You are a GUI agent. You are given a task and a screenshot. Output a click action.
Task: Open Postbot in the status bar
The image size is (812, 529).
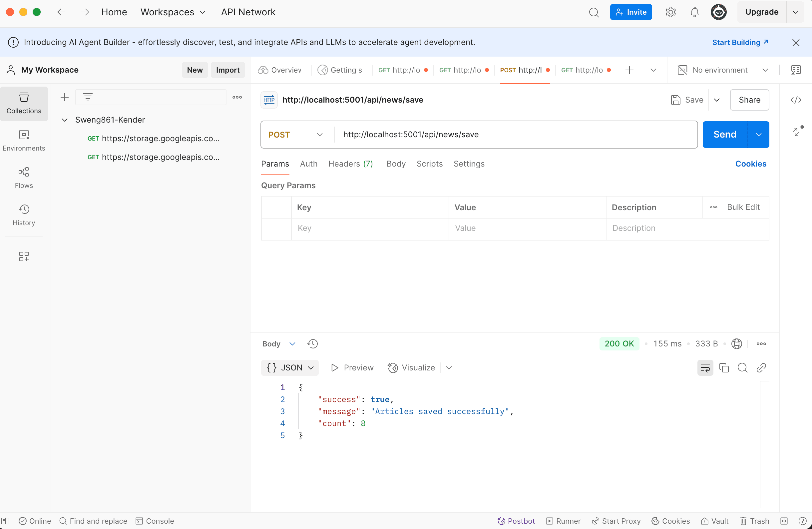pos(516,521)
